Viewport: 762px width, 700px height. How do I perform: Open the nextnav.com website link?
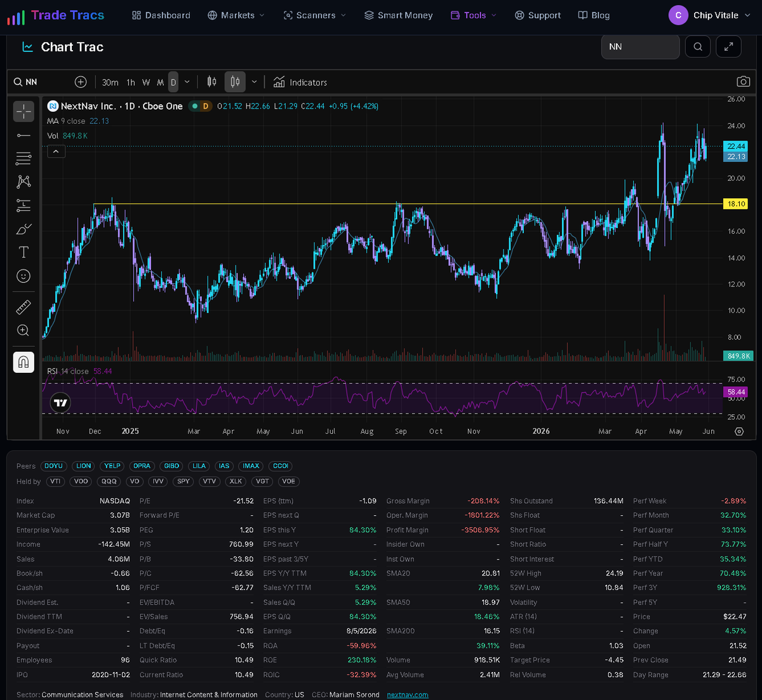pyautogui.click(x=407, y=694)
